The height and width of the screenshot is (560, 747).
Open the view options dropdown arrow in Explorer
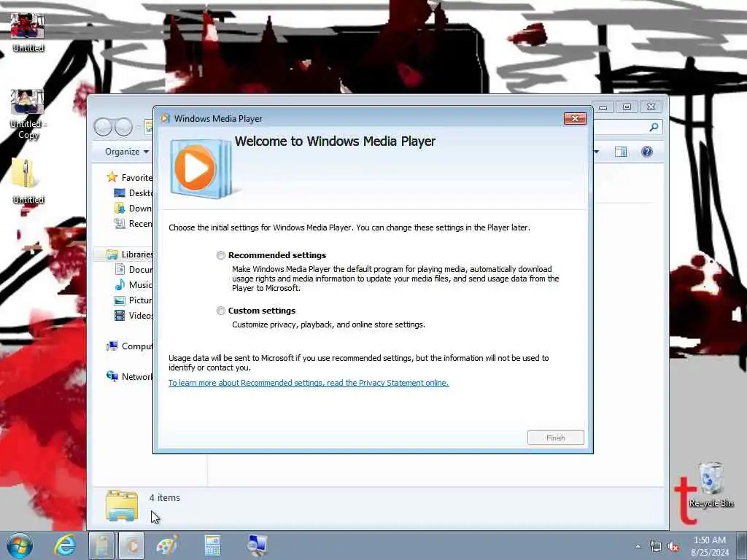tap(597, 152)
